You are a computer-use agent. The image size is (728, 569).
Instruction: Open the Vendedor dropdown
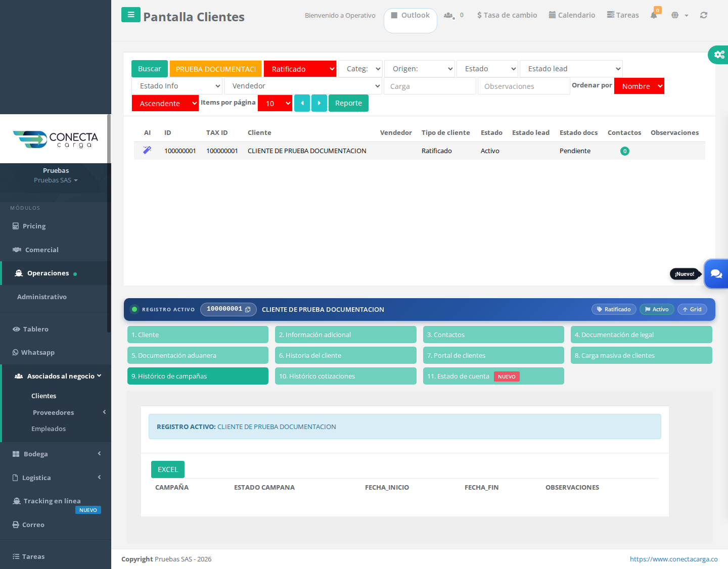pos(303,86)
